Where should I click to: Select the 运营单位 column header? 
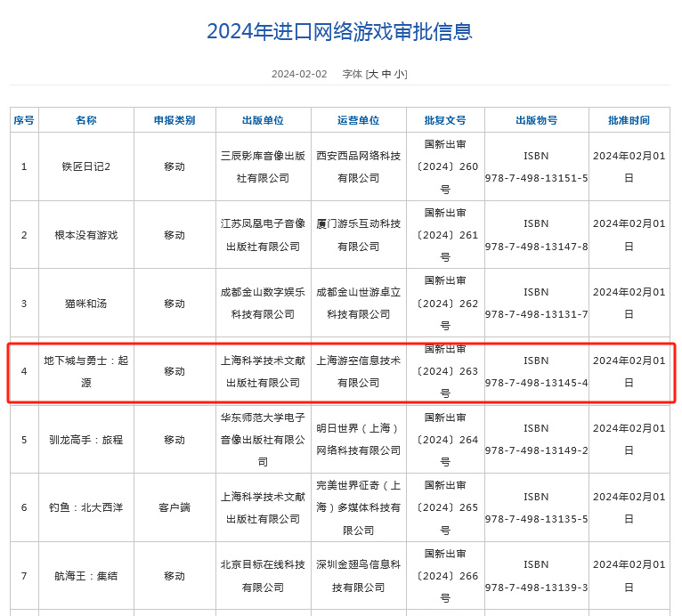pos(358,120)
